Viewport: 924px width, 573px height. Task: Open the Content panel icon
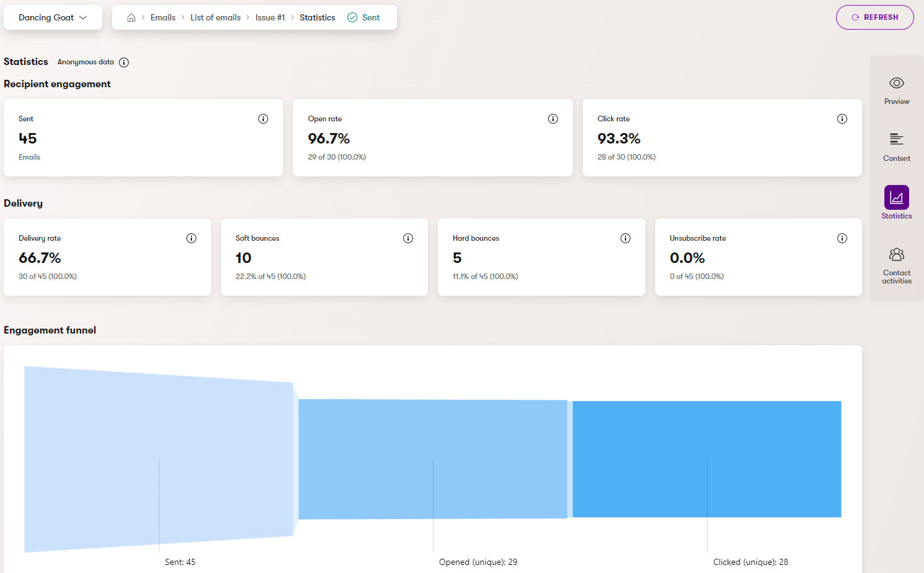(x=896, y=139)
